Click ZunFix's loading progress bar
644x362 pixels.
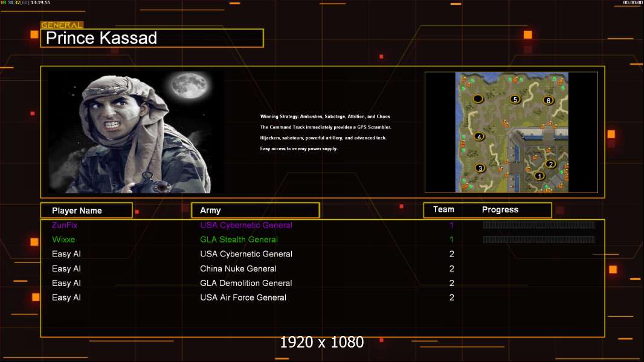[x=539, y=224]
